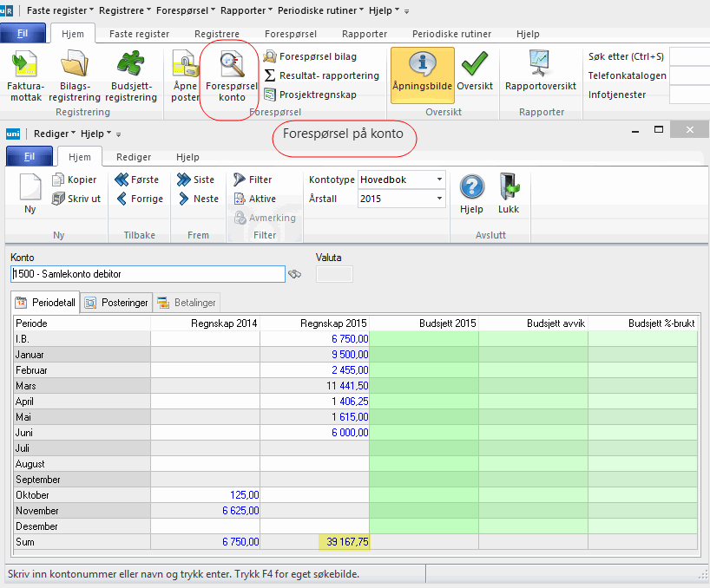Click the Konto input field
The image size is (710, 588).
pyautogui.click(x=148, y=274)
